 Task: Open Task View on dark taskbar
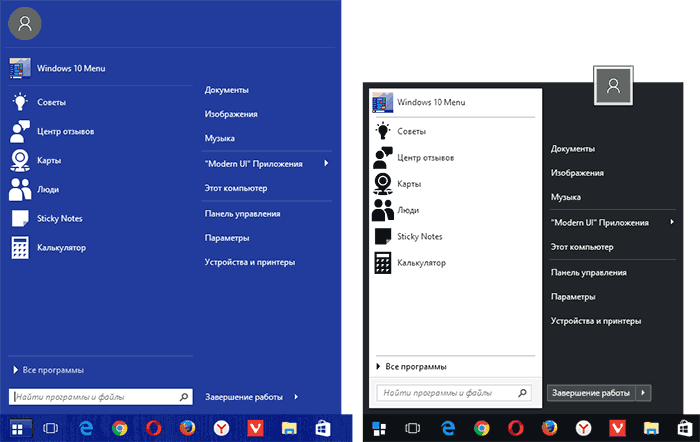(412, 429)
